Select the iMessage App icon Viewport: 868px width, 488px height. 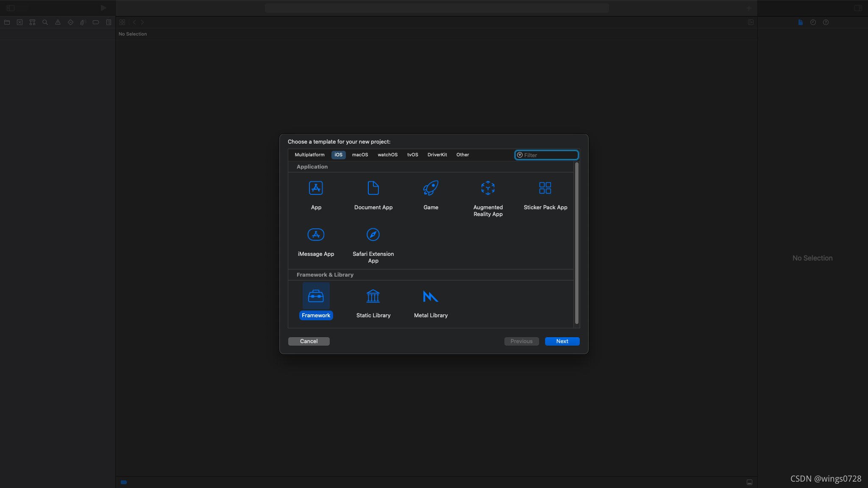coord(316,234)
